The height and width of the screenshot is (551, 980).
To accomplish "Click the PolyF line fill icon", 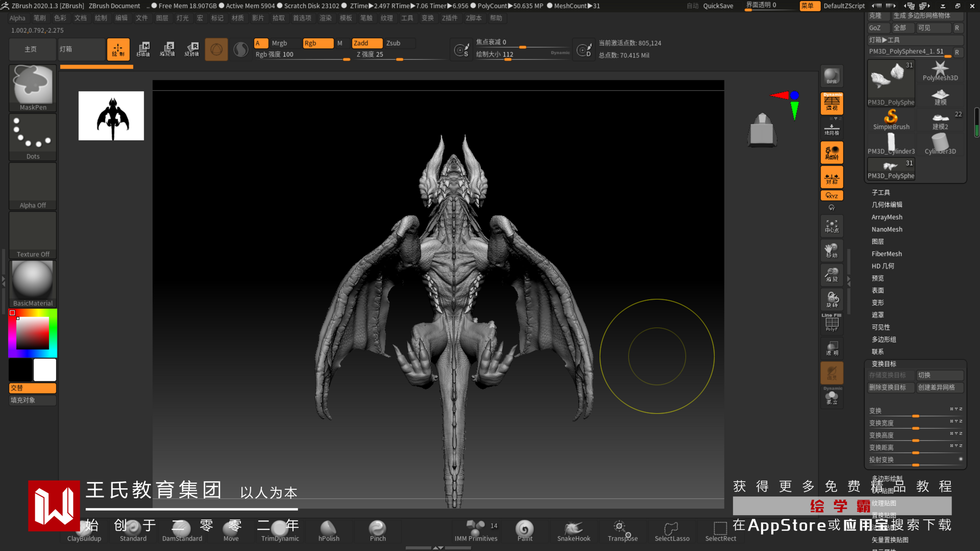I will coord(831,323).
